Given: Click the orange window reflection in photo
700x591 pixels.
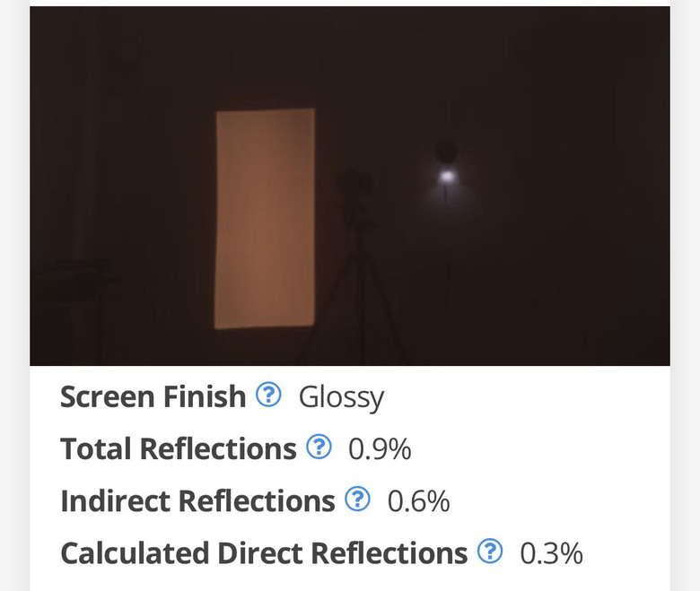Looking at the screenshot, I should pos(265,218).
